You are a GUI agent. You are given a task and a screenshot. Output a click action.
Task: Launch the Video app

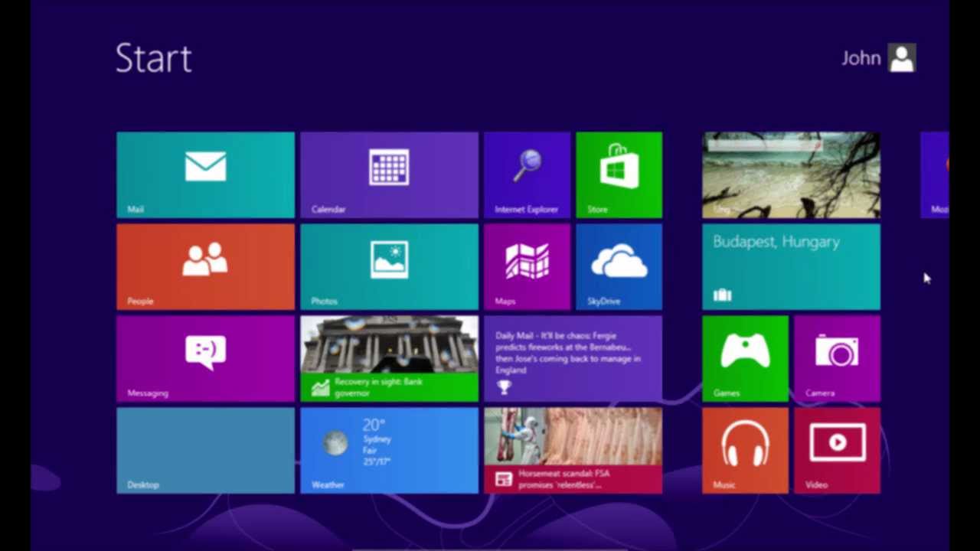point(837,450)
